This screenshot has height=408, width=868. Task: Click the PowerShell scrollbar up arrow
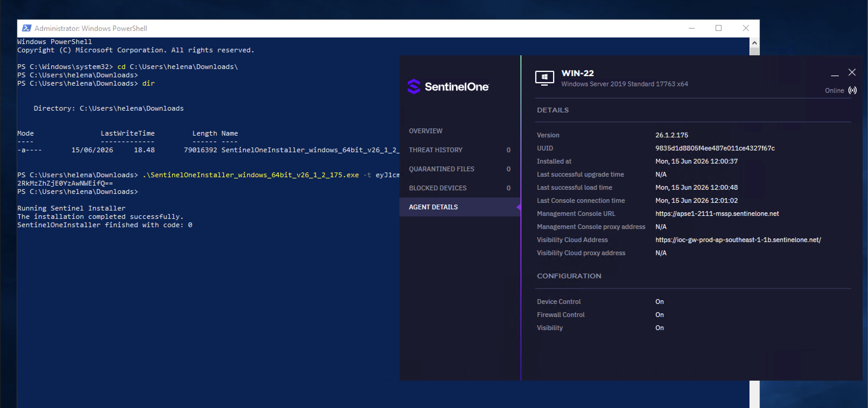(x=754, y=43)
